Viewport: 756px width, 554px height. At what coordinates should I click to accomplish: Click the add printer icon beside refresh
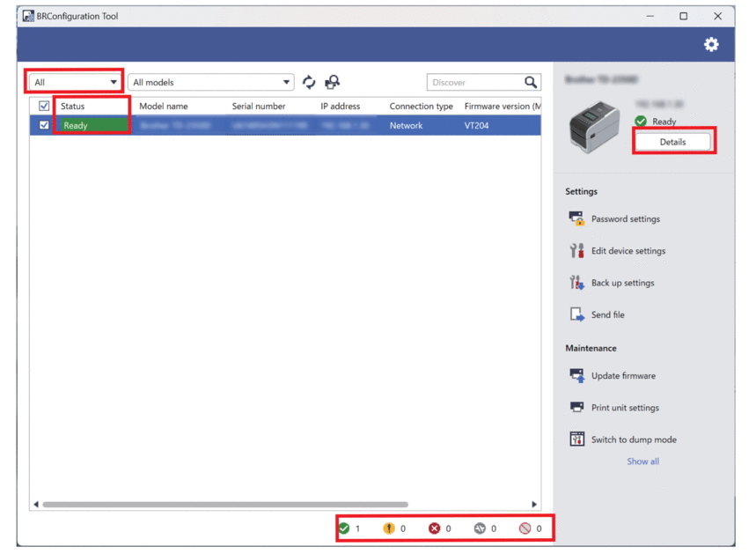point(332,82)
